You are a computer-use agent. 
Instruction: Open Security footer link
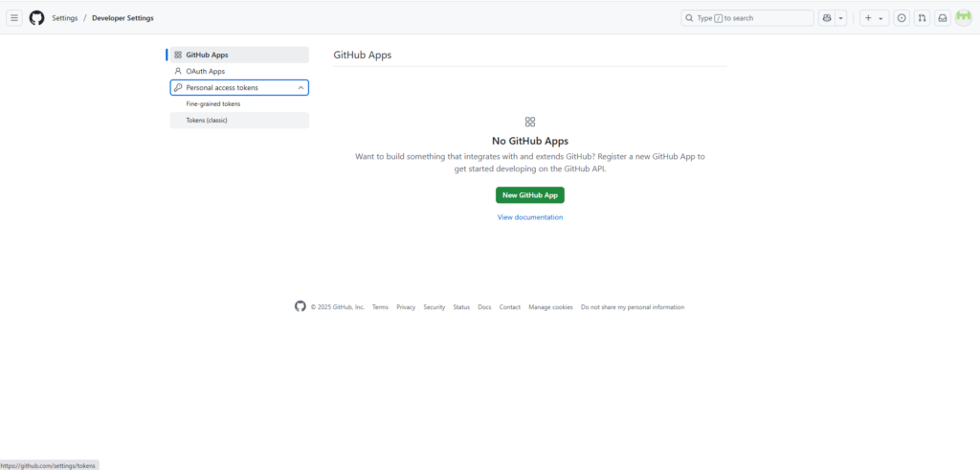[434, 307]
